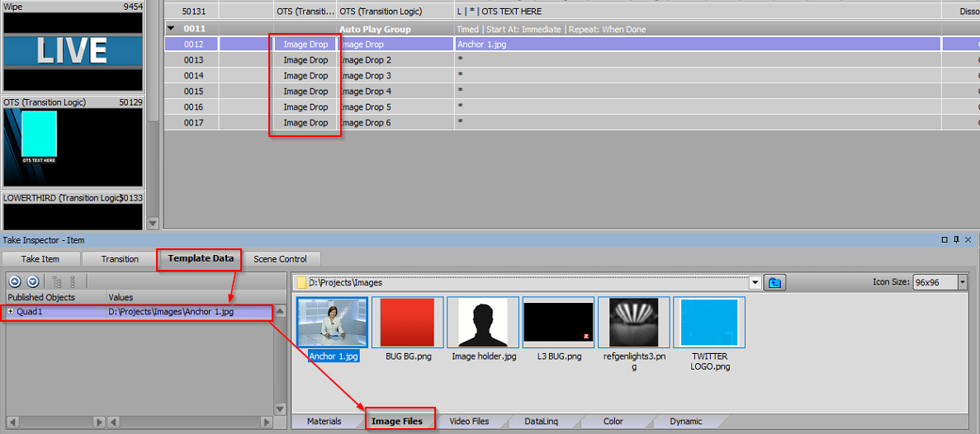This screenshot has width=980, height=434.
Task: Switch to the Materials browser tab
Action: [x=324, y=422]
